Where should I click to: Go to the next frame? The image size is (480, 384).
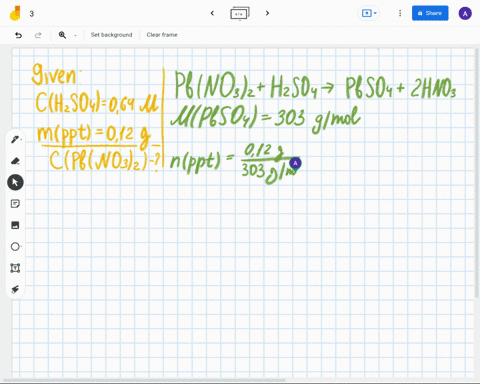pos(267,13)
